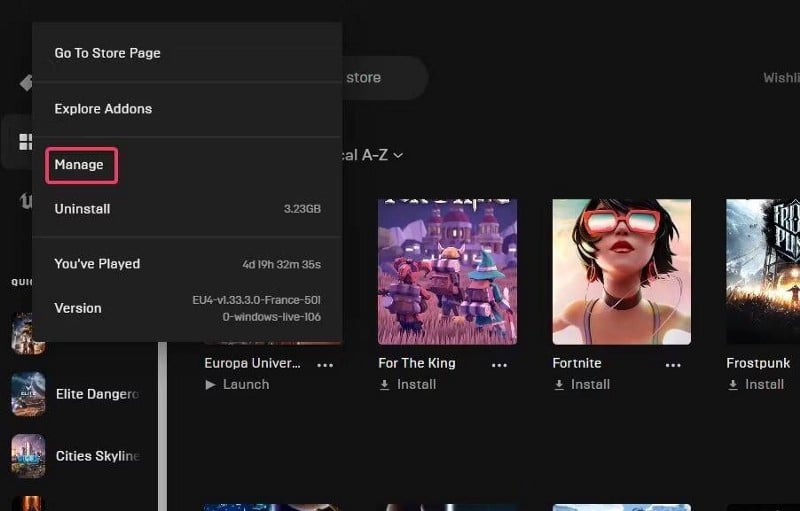Screen dimensions: 800x511
Task: Click the first quick launch game thumbnail
Action: pyautogui.click(x=29, y=334)
